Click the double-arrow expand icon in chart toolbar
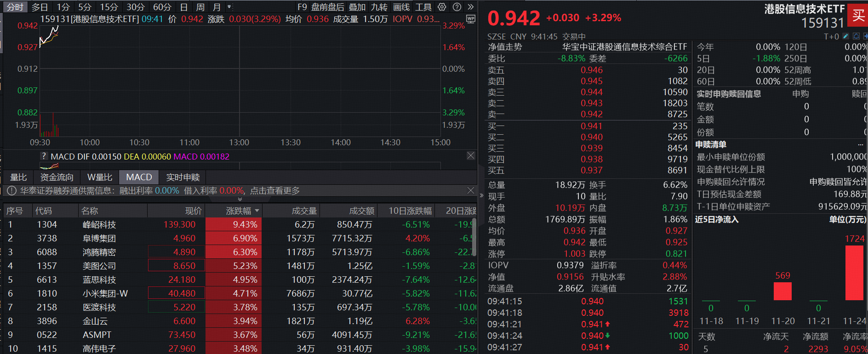 click(x=470, y=7)
